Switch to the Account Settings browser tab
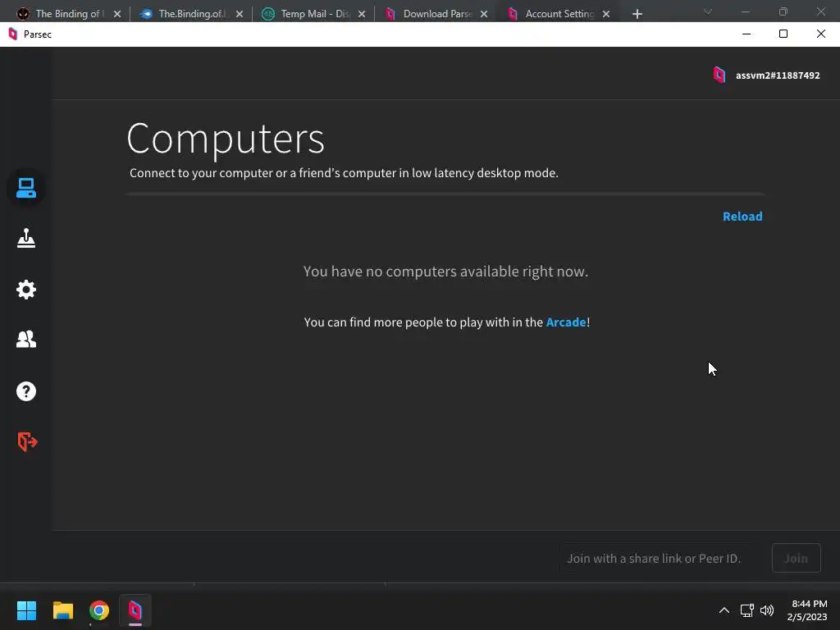Image resolution: width=840 pixels, height=630 pixels. [558, 14]
